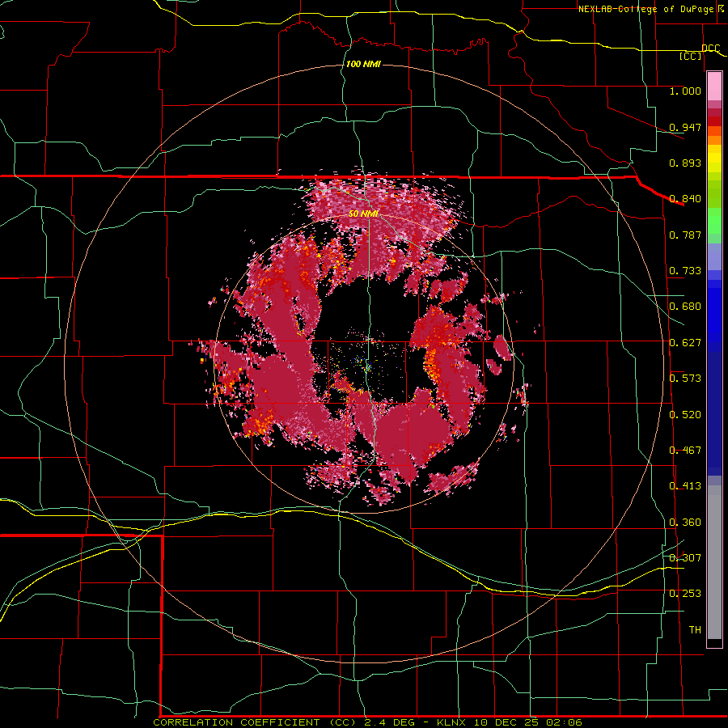Click the radar site at the rings' center
This screenshot has height=728, width=728.
pyautogui.click(x=363, y=363)
